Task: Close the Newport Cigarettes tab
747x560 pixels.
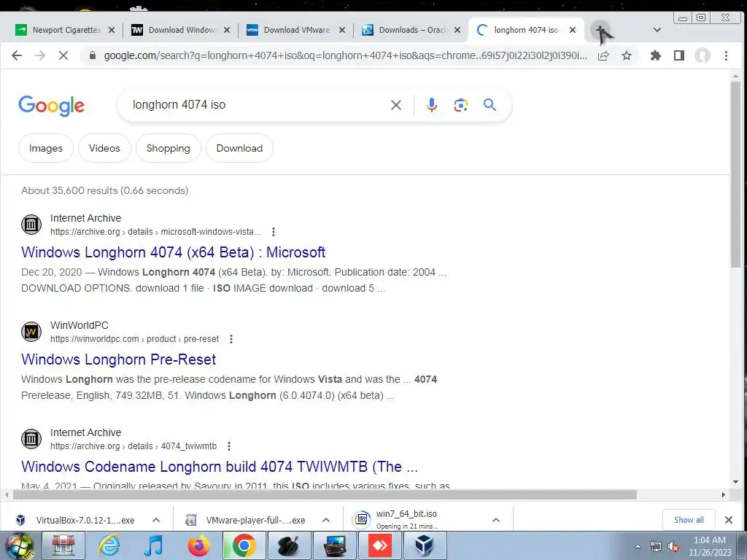Action: click(112, 30)
